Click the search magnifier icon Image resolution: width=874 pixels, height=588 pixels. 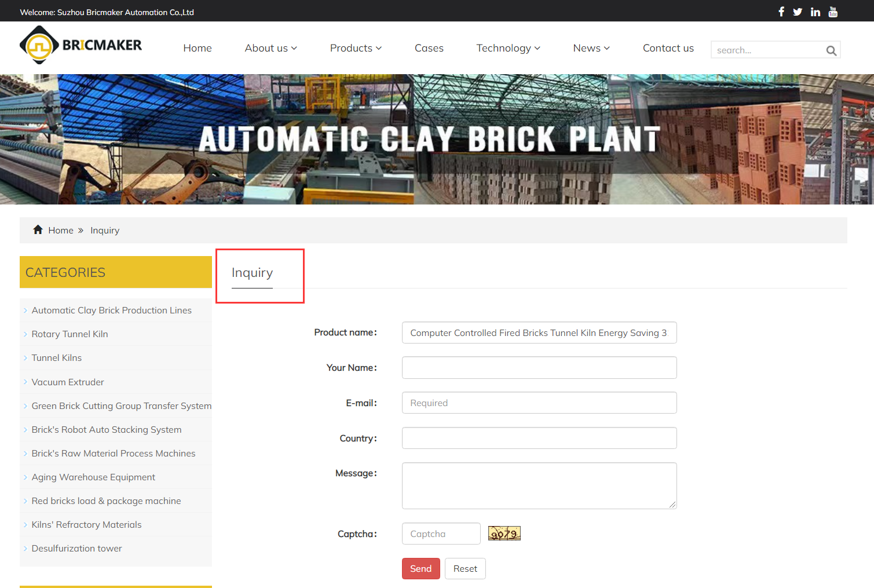pyautogui.click(x=831, y=50)
